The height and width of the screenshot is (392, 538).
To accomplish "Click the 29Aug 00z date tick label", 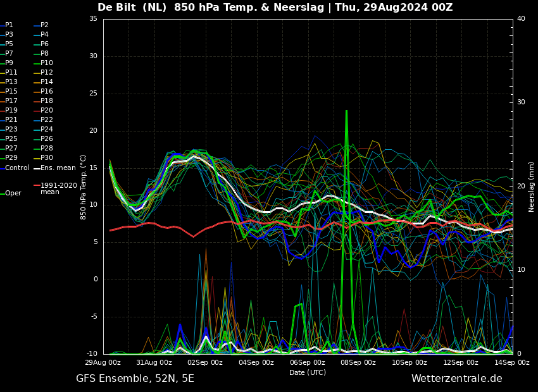I will tap(103, 362).
